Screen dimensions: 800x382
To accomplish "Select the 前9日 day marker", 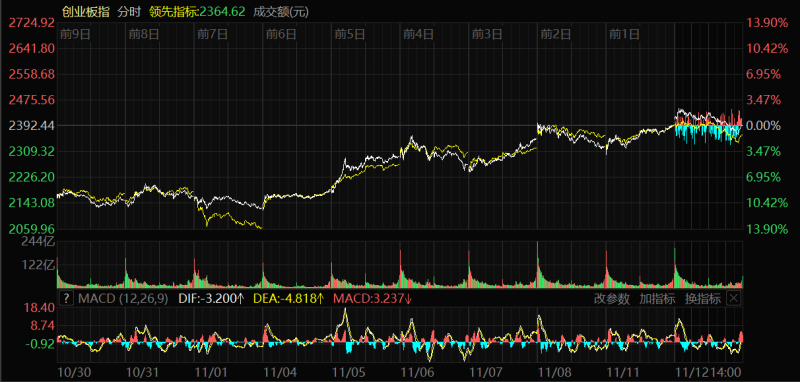I will coord(75,34).
